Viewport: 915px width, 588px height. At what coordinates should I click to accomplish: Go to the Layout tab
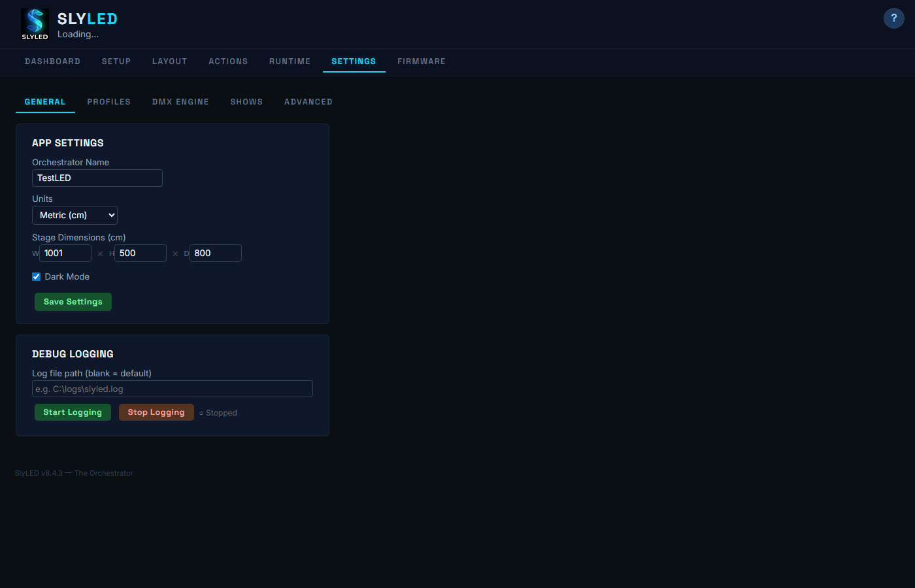[x=169, y=61]
